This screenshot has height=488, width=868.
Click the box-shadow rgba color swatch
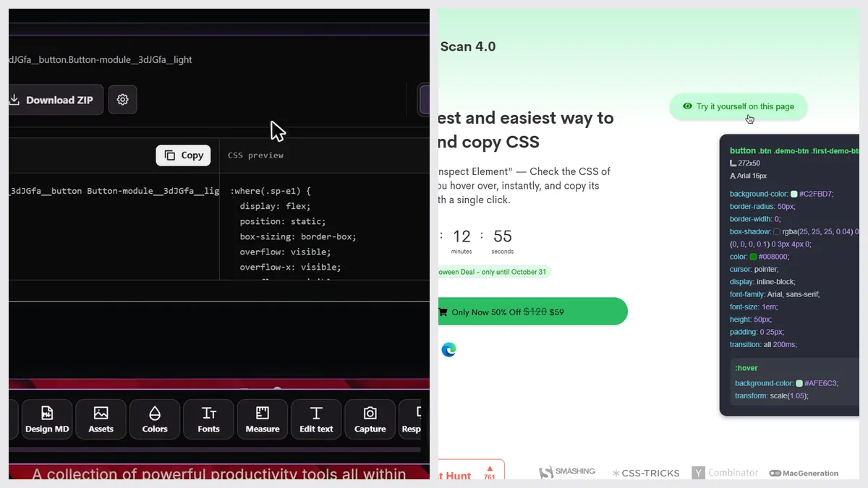pos(777,232)
